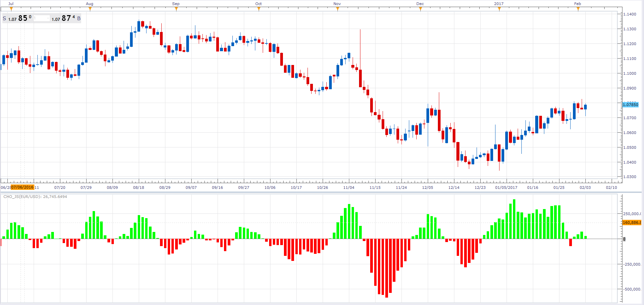Screen dimensions: 644x305
Task: Click the Buy button at 1.07874
Action: tap(66, 18)
